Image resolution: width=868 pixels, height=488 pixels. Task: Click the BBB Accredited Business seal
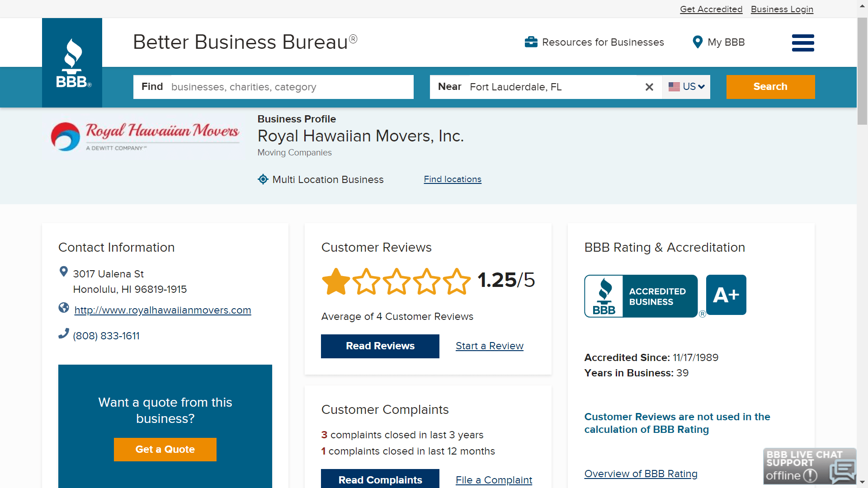pos(641,296)
